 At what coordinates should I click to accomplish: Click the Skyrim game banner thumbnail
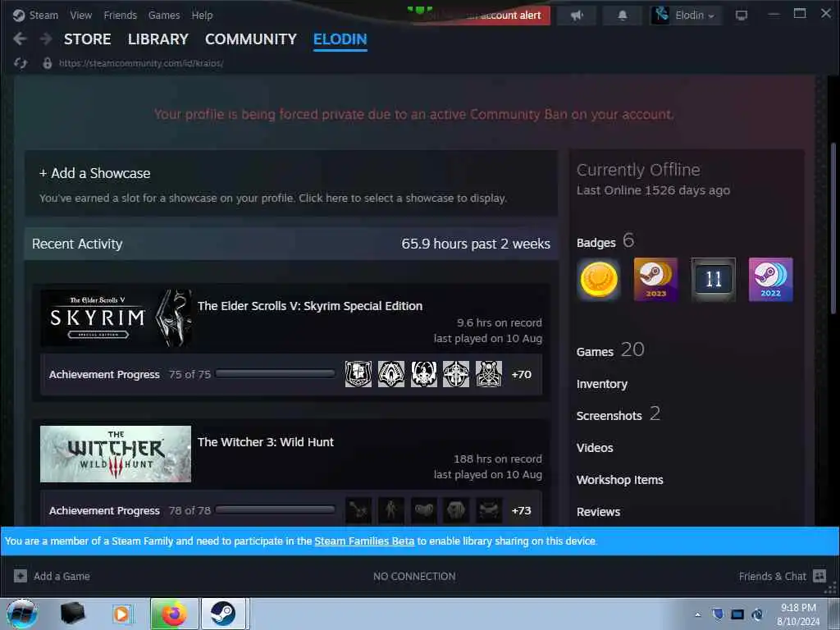click(x=116, y=318)
